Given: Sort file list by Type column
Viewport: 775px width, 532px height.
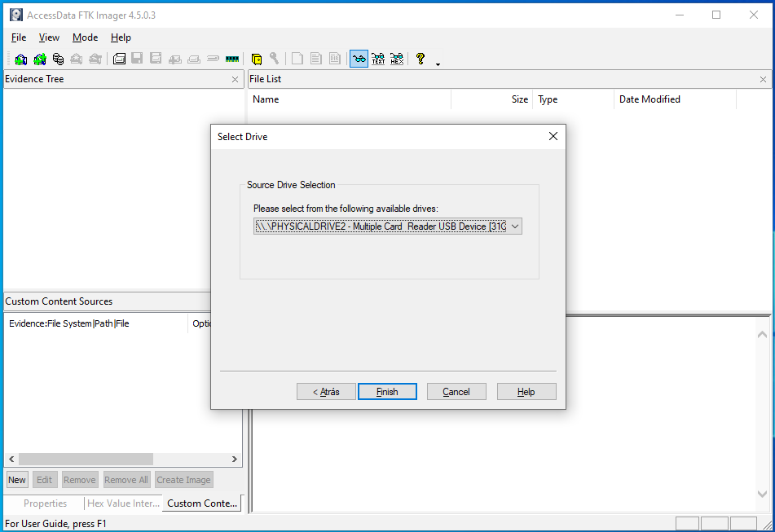Looking at the screenshot, I should pos(574,99).
